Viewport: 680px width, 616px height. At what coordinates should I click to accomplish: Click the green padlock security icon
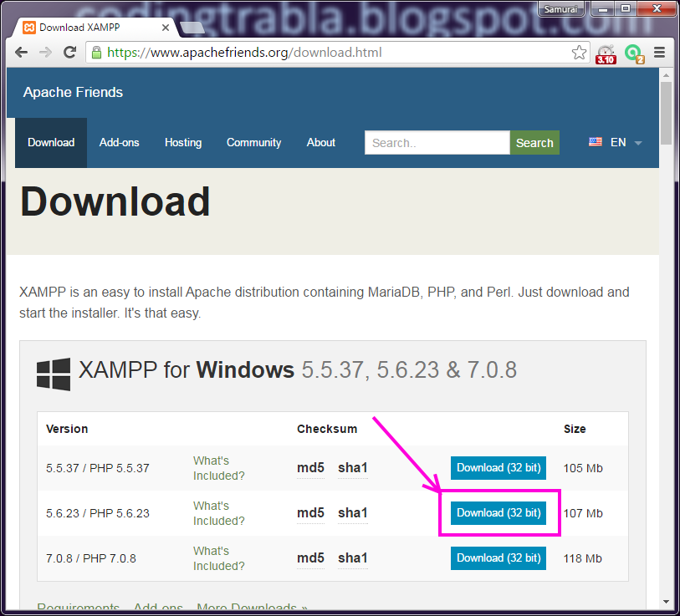point(96,53)
